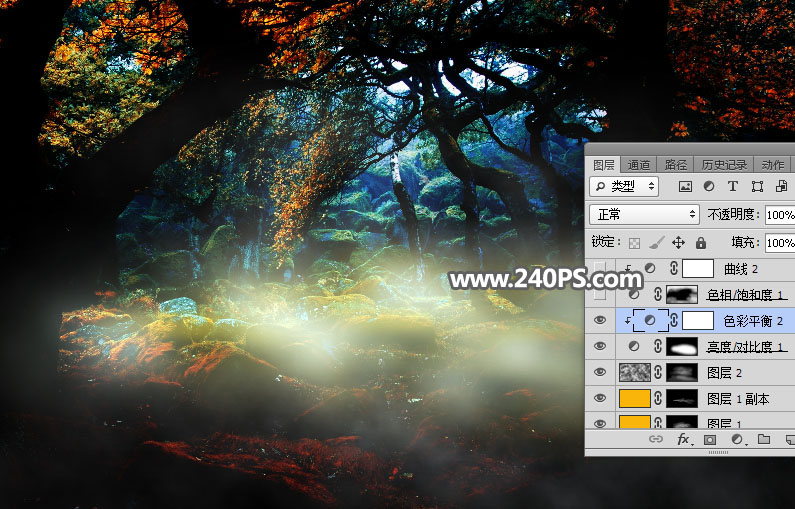Filter layers by pixel image type
Image resolution: width=795 pixels, height=509 pixels.
point(685,187)
